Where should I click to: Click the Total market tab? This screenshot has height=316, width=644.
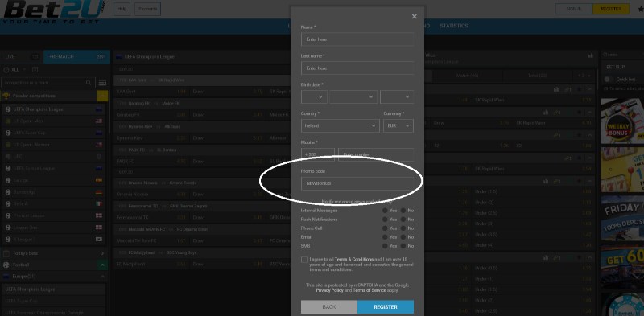click(x=538, y=76)
